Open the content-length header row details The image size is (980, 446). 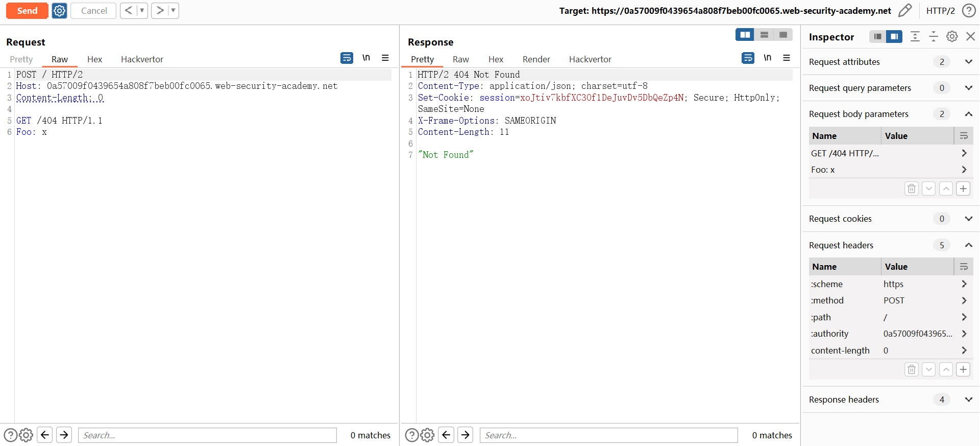click(x=964, y=350)
